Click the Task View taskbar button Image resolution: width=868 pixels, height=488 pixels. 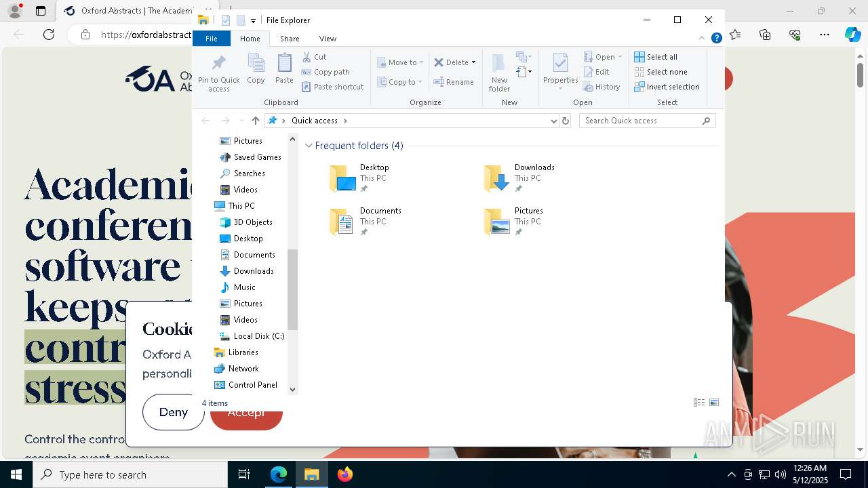(x=244, y=474)
